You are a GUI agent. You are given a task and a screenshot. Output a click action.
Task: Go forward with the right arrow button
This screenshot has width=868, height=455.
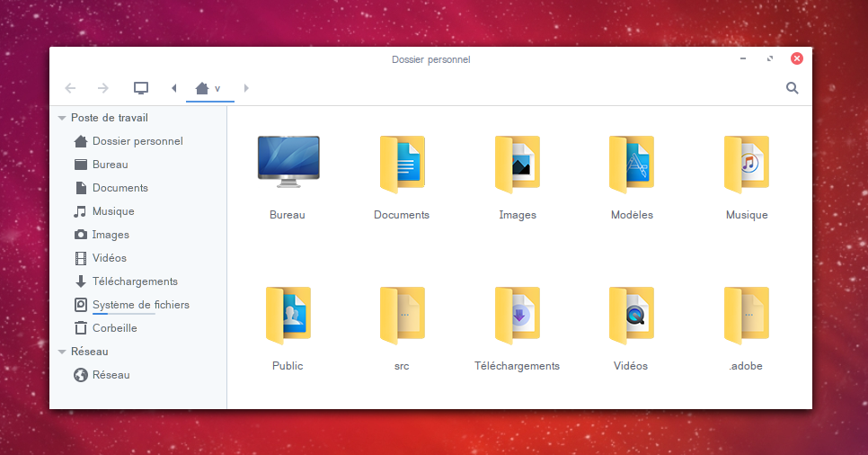103,88
